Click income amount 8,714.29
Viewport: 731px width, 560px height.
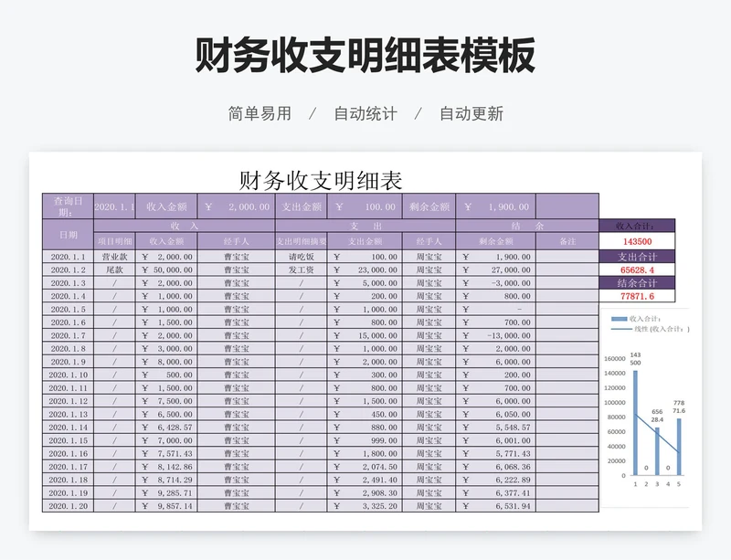[166, 480]
